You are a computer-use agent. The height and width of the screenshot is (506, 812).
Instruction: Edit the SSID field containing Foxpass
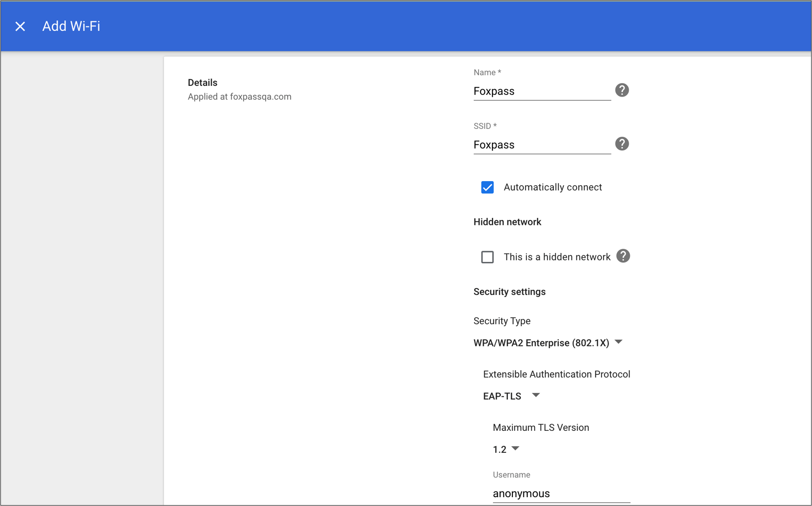tap(542, 145)
